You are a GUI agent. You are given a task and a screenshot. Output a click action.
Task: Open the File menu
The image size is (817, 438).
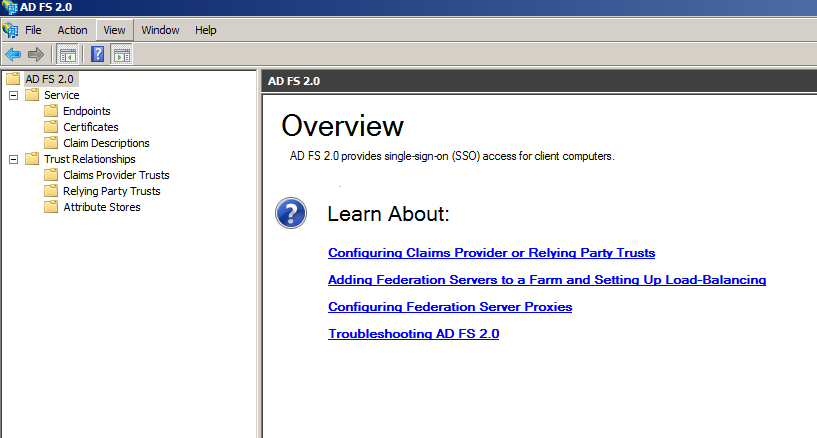(x=33, y=30)
